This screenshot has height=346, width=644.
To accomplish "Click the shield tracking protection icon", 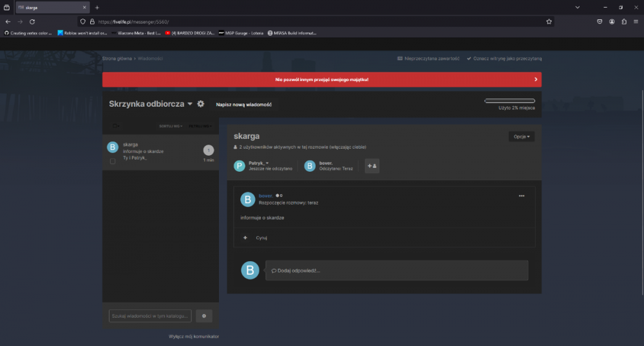I will point(83,22).
